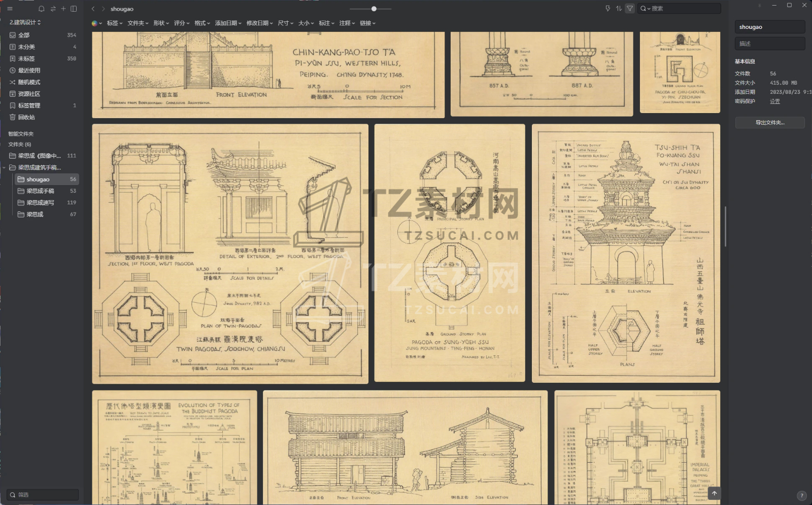Click the plus icon to add new

point(63,9)
